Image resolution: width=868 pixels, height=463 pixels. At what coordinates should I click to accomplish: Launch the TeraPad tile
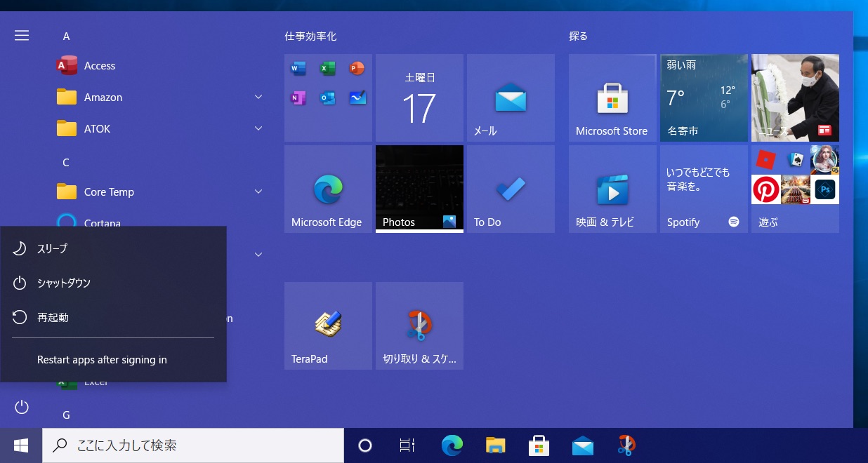pyautogui.click(x=328, y=326)
